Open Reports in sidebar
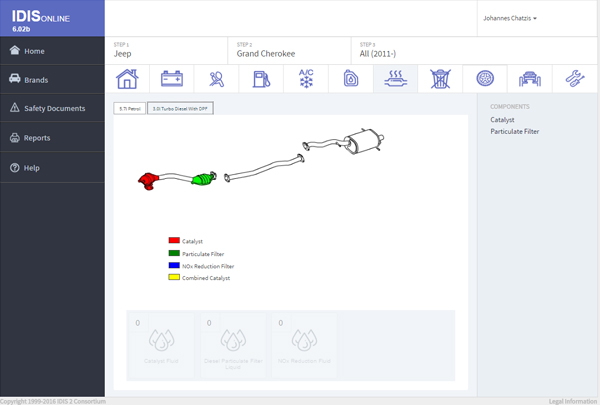The height and width of the screenshot is (405, 600). (x=52, y=138)
